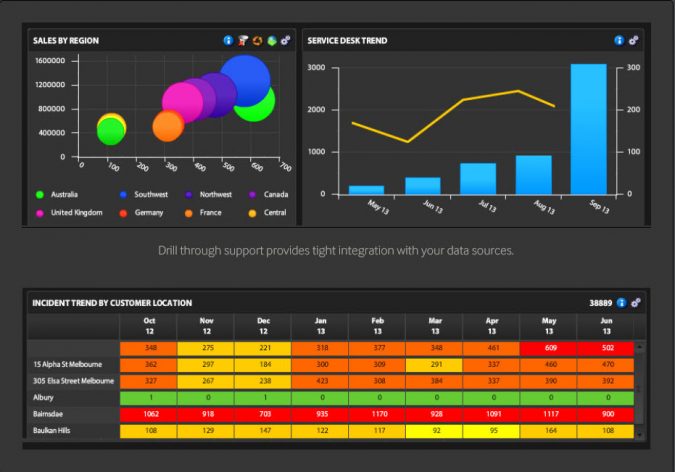This screenshot has width=675, height=472.
Task: Click the orange refresh icon in Sales By Region
Action: pyautogui.click(x=256, y=40)
